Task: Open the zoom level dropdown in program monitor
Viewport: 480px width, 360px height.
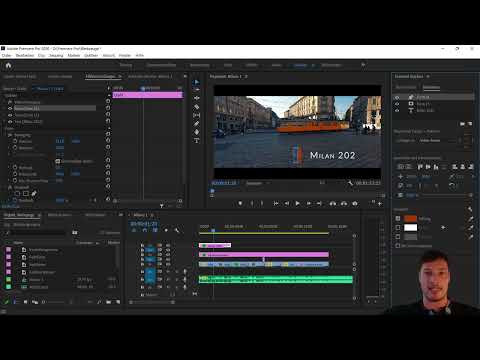Action: pyautogui.click(x=258, y=183)
